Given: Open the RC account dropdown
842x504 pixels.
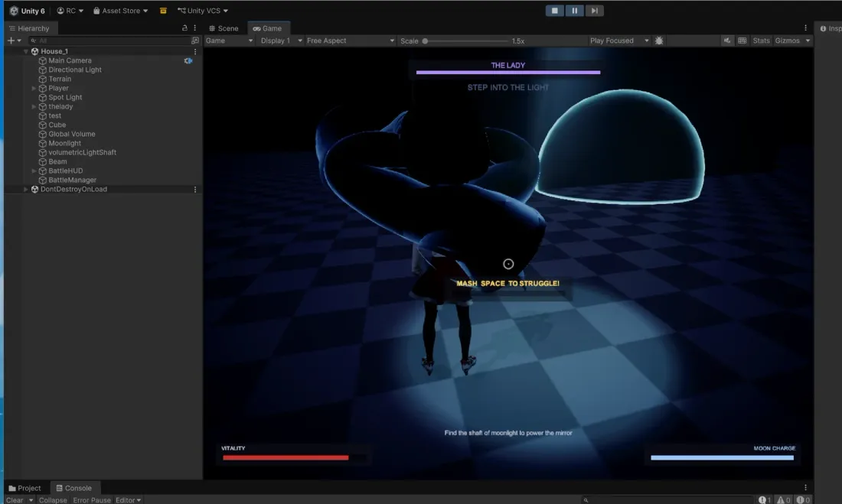Looking at the screenshot, I should 70,11.
